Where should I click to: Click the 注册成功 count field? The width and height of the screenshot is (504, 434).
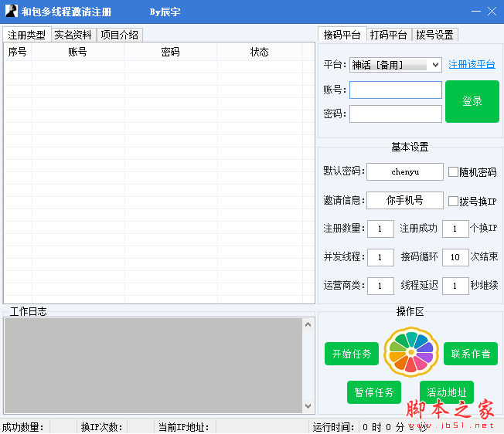point(455,229)
